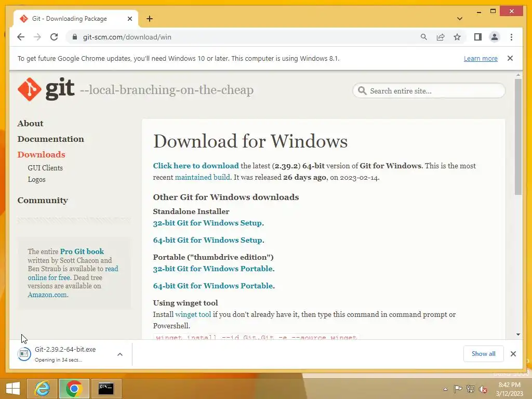Screen dimensions: 532x399
Task: Open the Documentation section
Action: click(51, 139)
